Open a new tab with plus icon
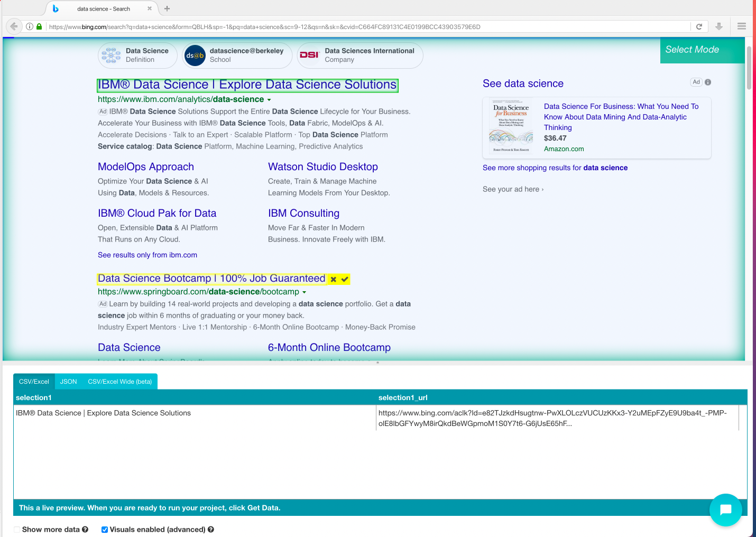Viewport: 756px width, 537px height. click(167, 8)
